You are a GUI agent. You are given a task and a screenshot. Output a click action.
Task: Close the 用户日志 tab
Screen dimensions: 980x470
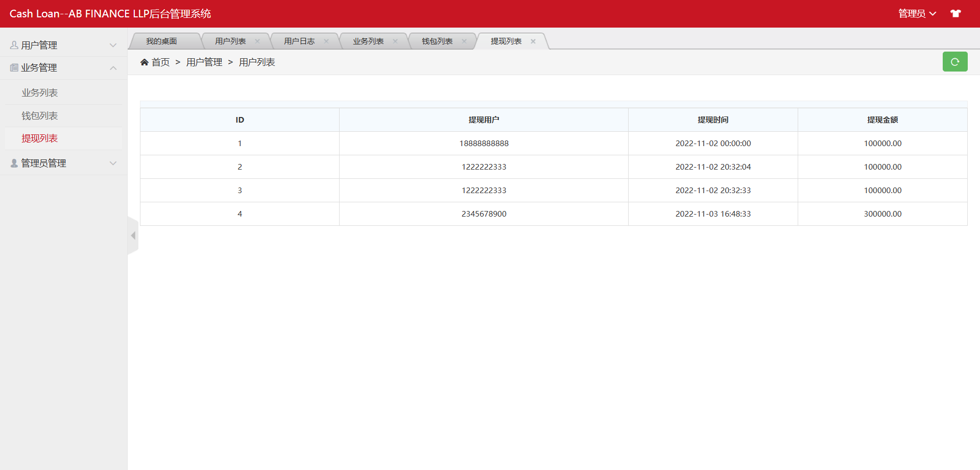[x=326, y=41]
